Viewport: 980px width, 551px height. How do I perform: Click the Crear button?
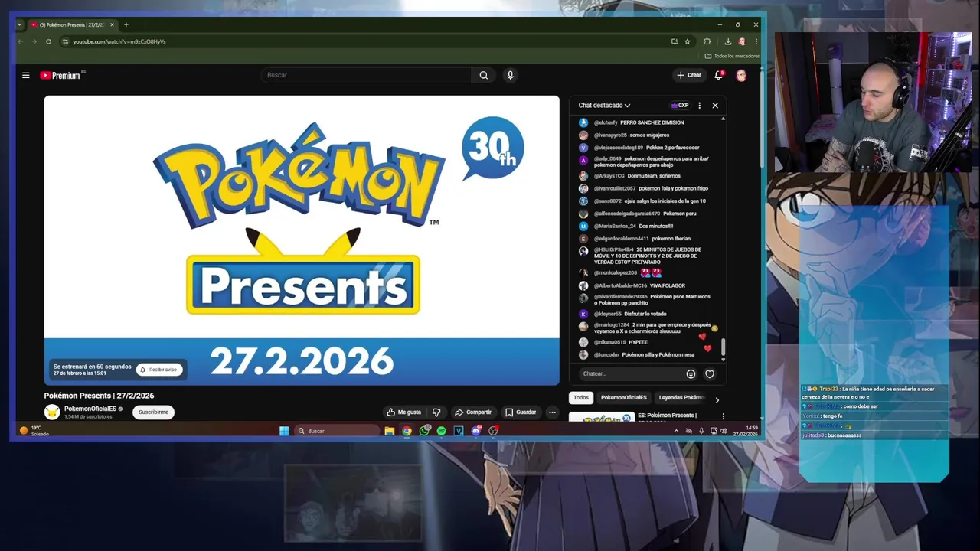[x=689, y=75]
